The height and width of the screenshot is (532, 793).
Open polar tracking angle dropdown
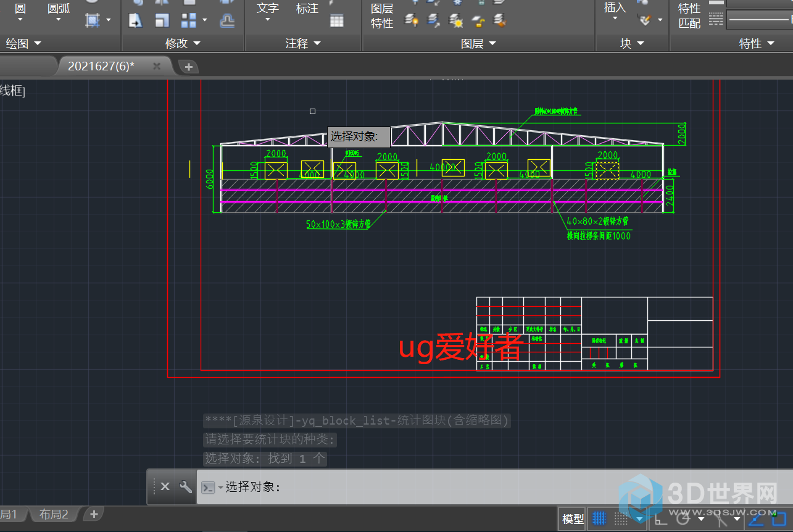(702, 520)
